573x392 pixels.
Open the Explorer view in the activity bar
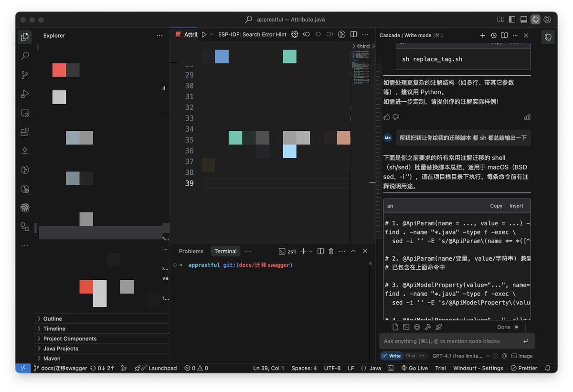(x=25, y=37)
